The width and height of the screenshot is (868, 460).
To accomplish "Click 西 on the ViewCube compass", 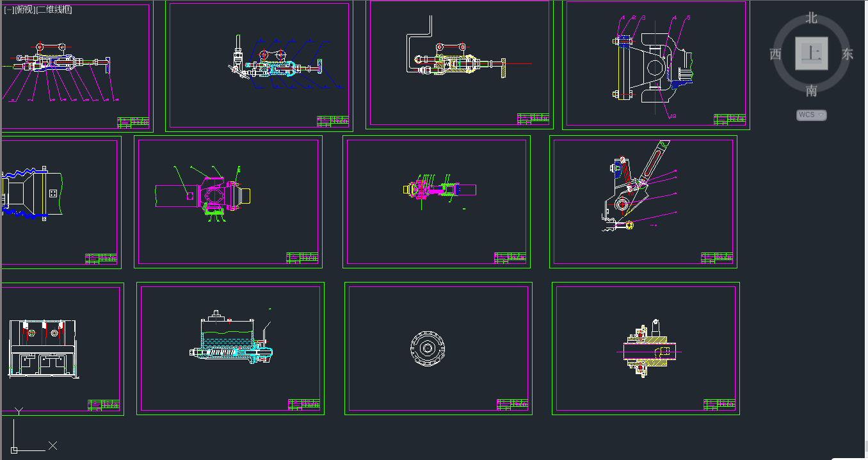I will click(x=775, y=54).
